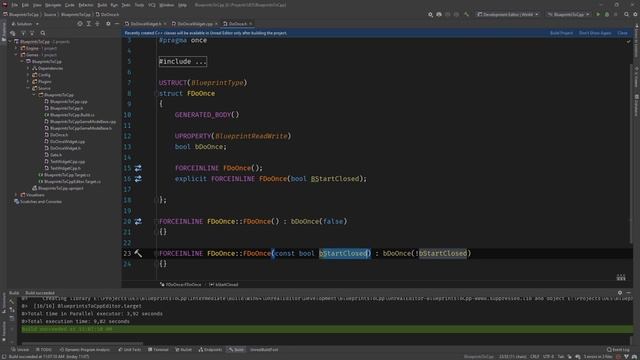This screenshot has width=640, height=360.
Task: Click the file analysis checkmark in editor corner
Action: point(628,42)
